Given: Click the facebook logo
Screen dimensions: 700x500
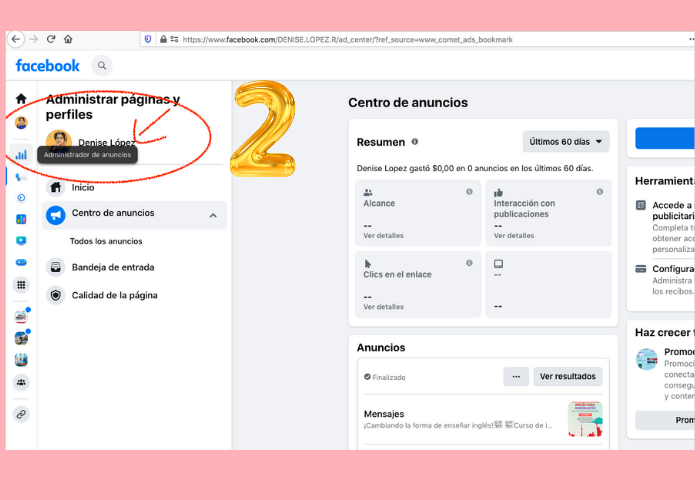Looking at the screenshot, I should click(x=47, y=66).
